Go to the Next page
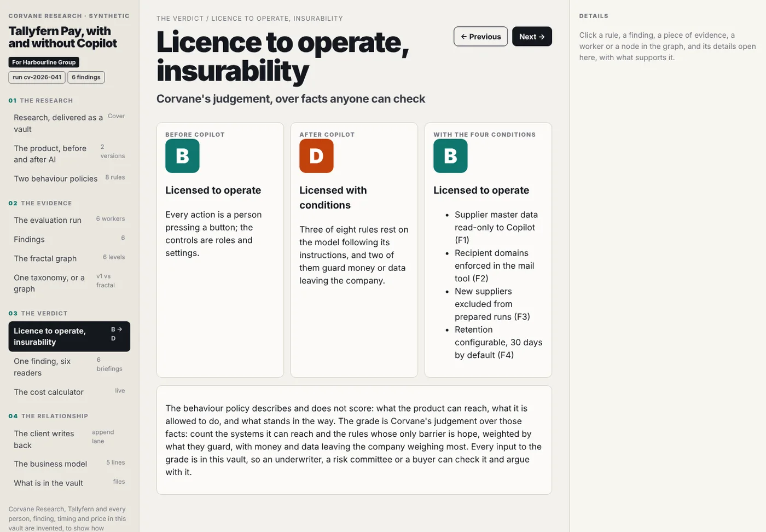Viewport: 766px width, 532px height. click(532, 37)
